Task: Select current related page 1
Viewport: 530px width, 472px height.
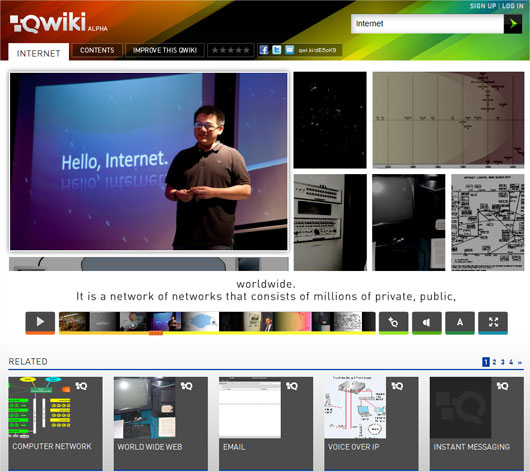Action: click(486, 362)
